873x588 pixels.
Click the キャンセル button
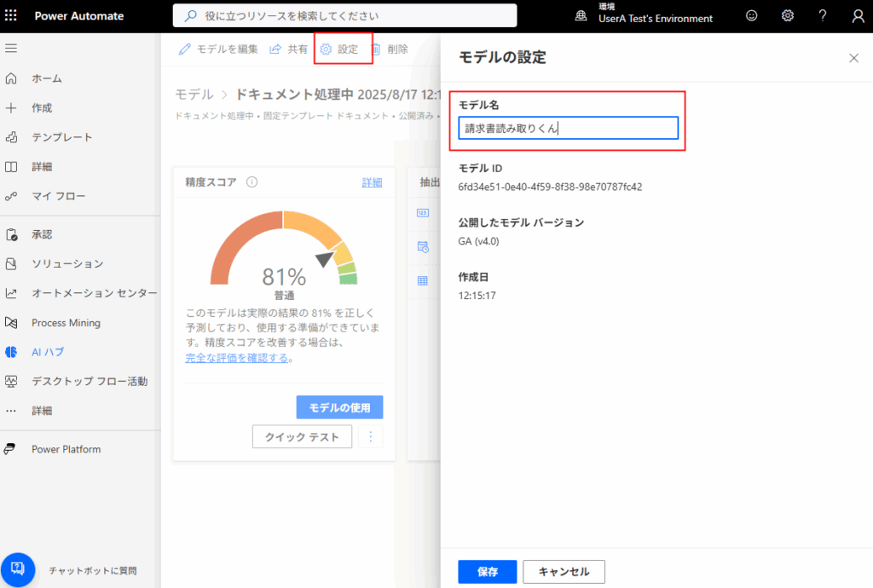point(564,572)
